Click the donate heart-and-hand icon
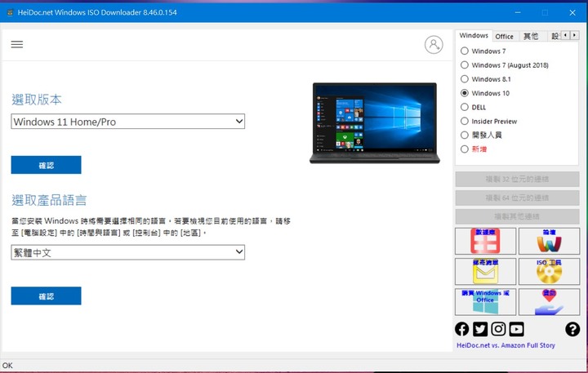 (549, 301)
